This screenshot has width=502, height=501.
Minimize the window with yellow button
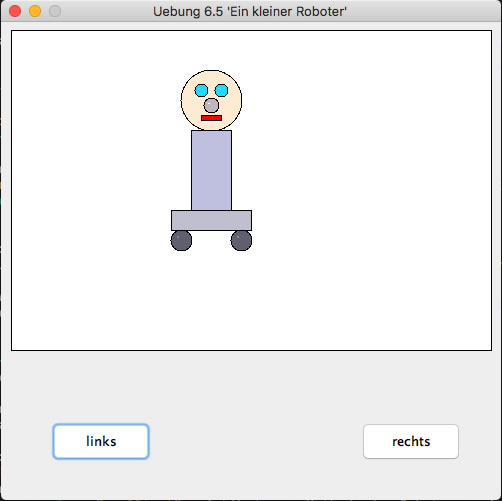pos(35,11)
